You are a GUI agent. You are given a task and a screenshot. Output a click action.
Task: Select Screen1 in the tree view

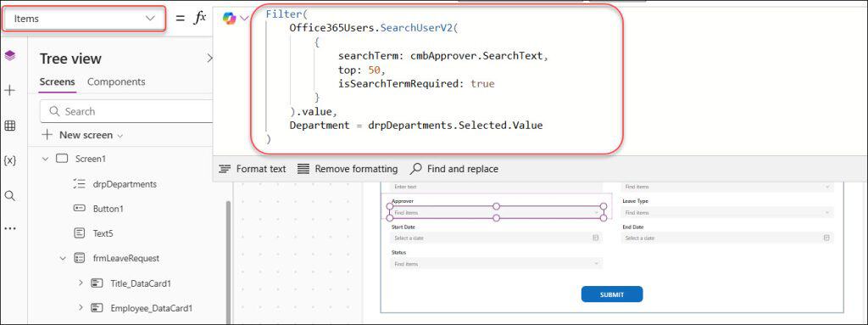(91, 160)
